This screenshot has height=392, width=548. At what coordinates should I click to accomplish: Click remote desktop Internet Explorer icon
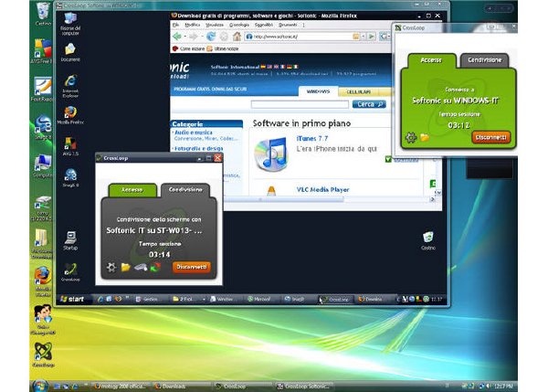[70, 86]
